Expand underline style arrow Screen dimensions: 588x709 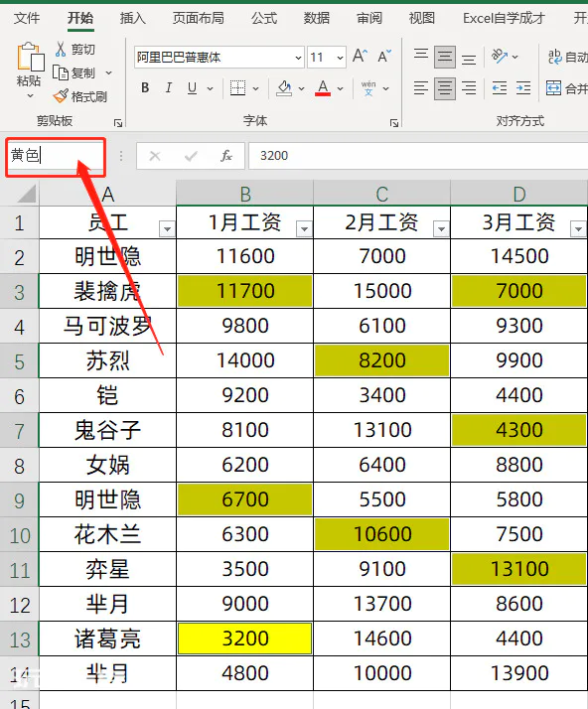(x=210, y=88)
